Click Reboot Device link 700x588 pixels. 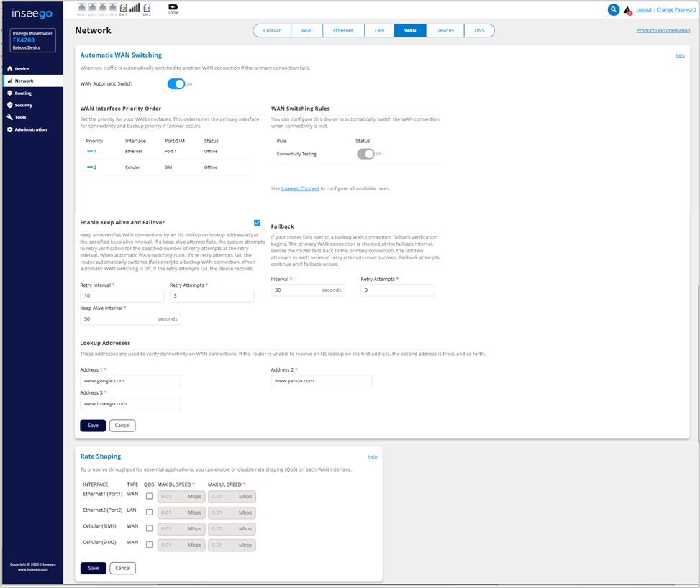coord(27,47)
